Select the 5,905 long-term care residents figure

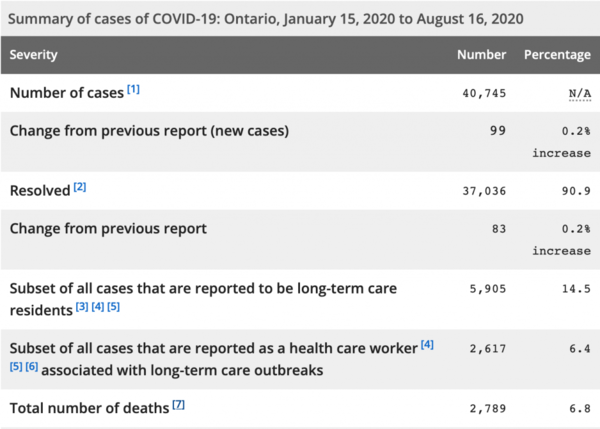pyautogui.click(x=487, y=289)
